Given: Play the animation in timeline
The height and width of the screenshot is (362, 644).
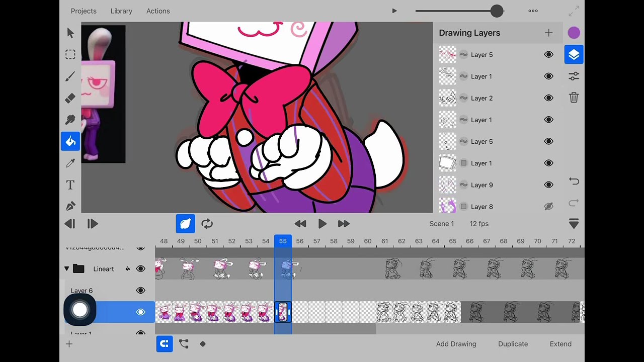Looking at the screenshot, I should 322,224.
